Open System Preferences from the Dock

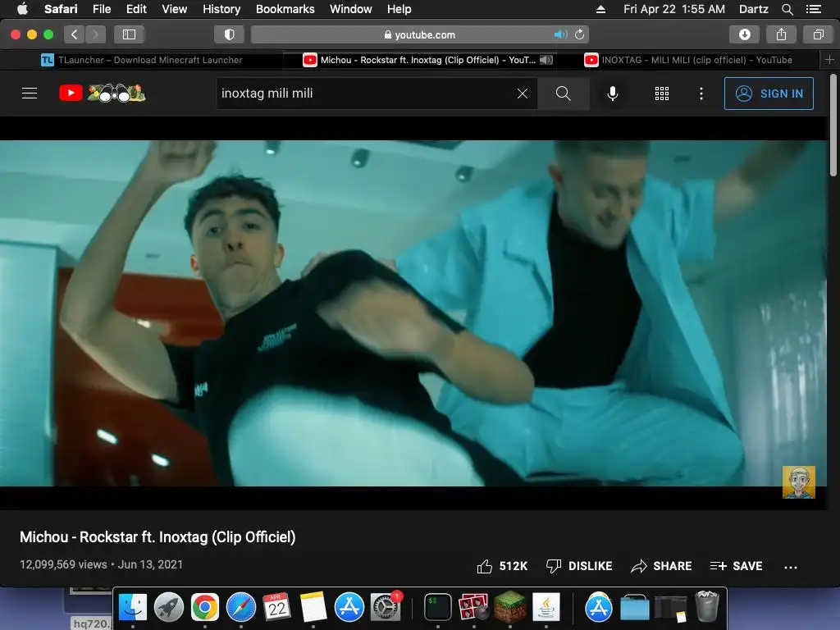click(386, 608)
